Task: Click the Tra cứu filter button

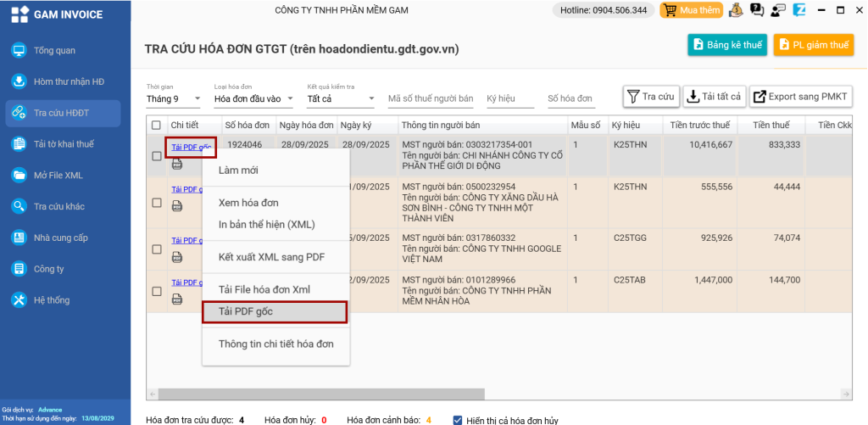Action: coord(651,97)
